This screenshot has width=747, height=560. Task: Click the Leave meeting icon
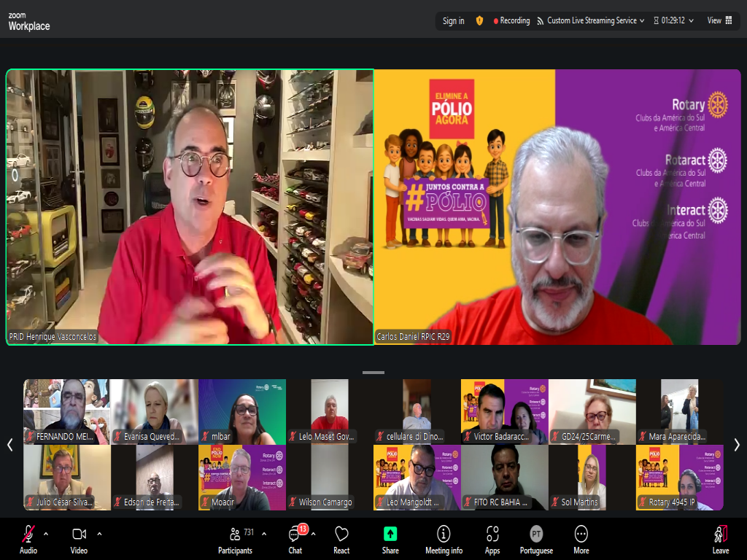click(721, 540)
